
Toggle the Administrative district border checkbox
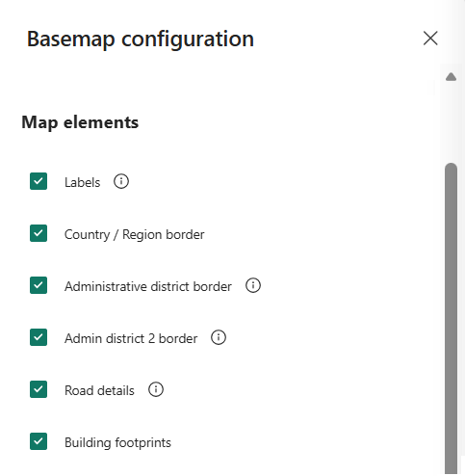39,285
